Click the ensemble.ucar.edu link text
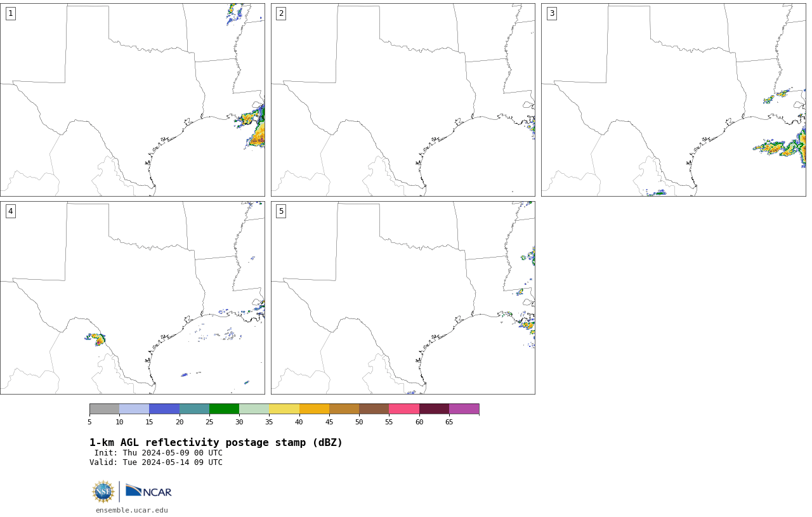Viewport: 812px width, 517px height. tap(132, 510)
